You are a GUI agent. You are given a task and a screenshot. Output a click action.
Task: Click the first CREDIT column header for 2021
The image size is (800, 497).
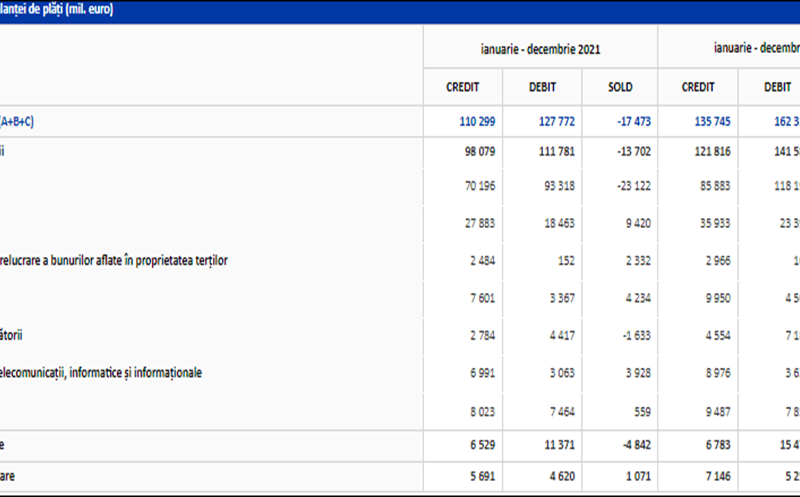462,87
